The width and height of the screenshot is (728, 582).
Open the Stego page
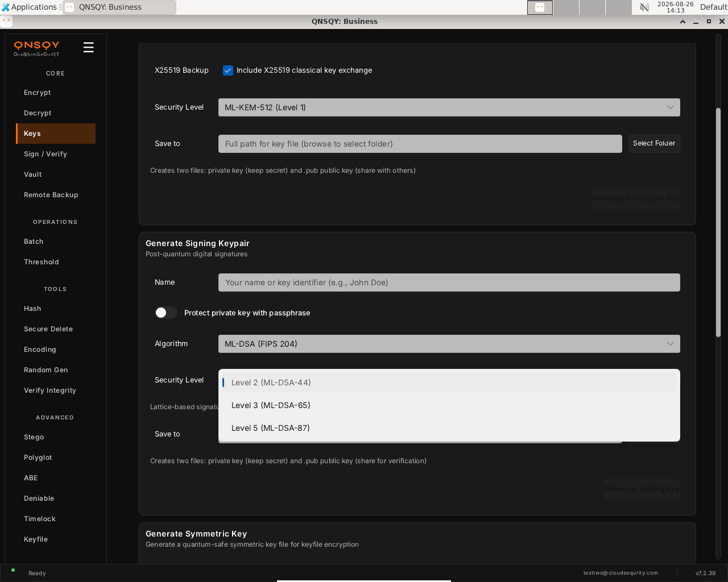[56, 437]
